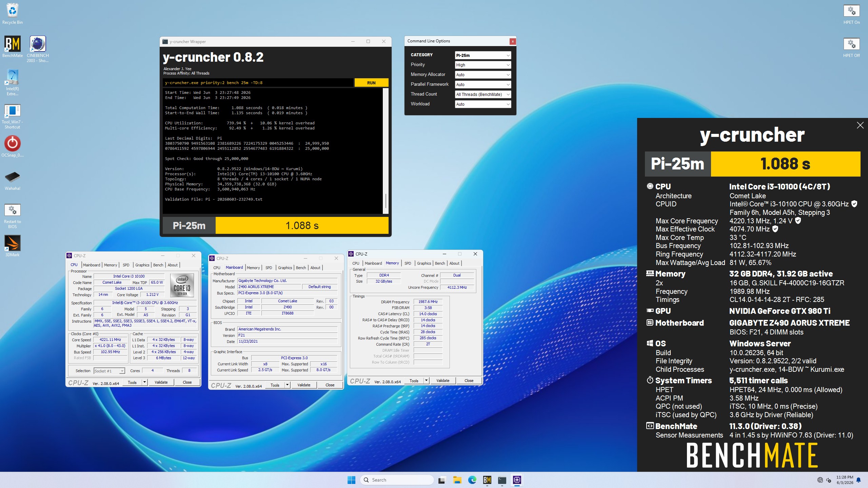Image resolution: width=868 pixels, height=488 pixels.
Task: Open Intel(R) Extreme utility desktop shortcut
Action: tap(13, 82)
